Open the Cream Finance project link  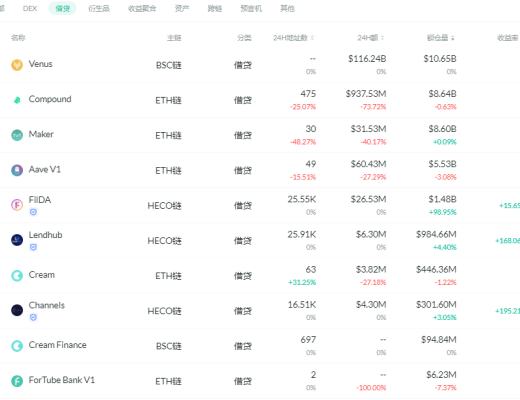(x=57, y=345)
